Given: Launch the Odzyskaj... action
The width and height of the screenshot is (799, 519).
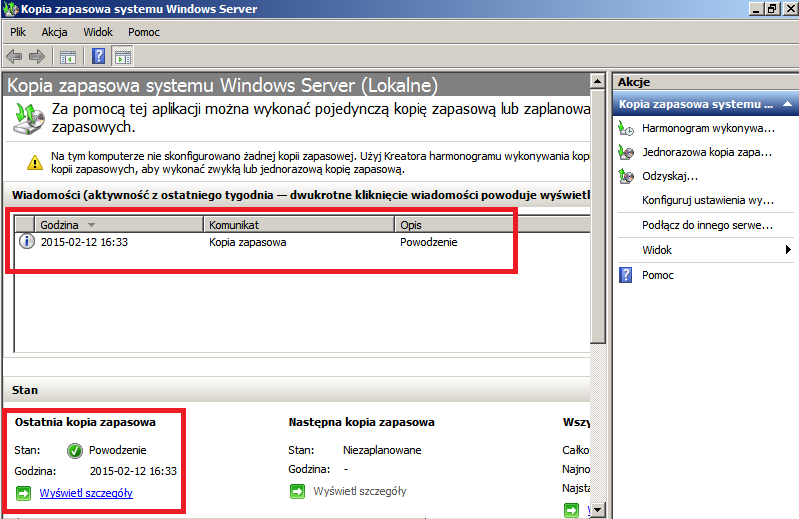Looking at the screenshot, I should (670, 176).
